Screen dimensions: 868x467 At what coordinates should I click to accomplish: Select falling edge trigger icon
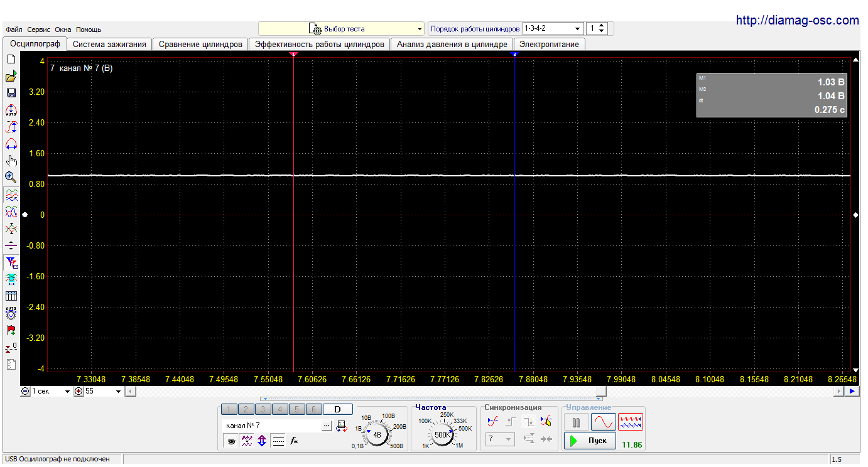pos(528,421)
